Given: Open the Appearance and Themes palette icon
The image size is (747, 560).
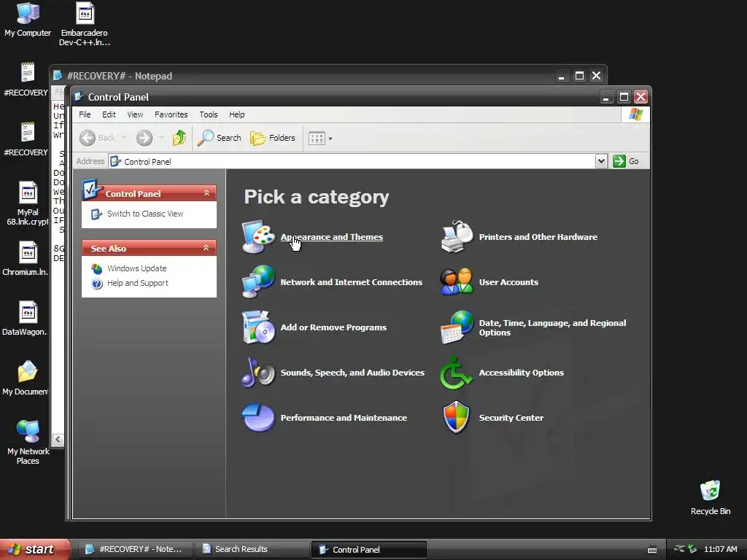Looking at the screenshot, I should pyautogui.click(x=258, y=237).
